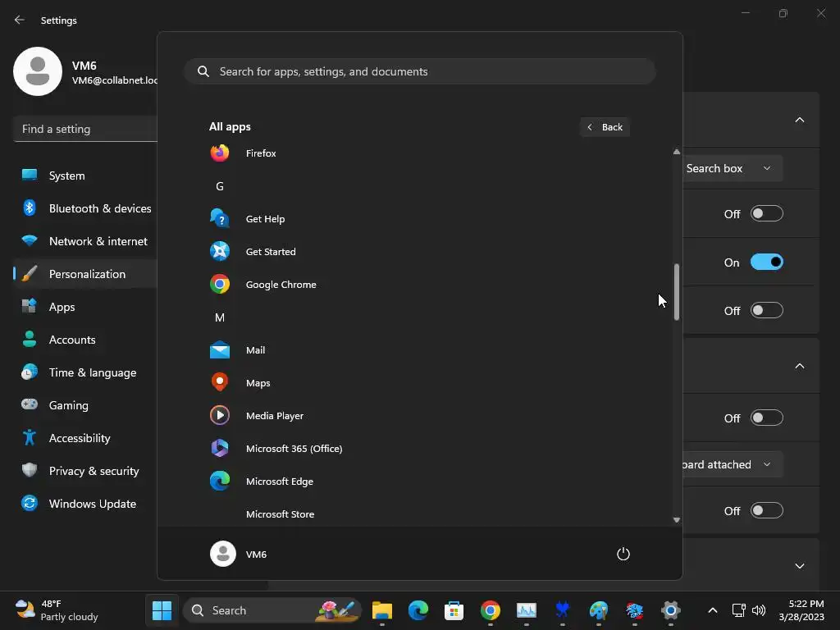840x630 pixels.
Task: Launch Microsoft Edge from All apps
Action: (419, 481)
